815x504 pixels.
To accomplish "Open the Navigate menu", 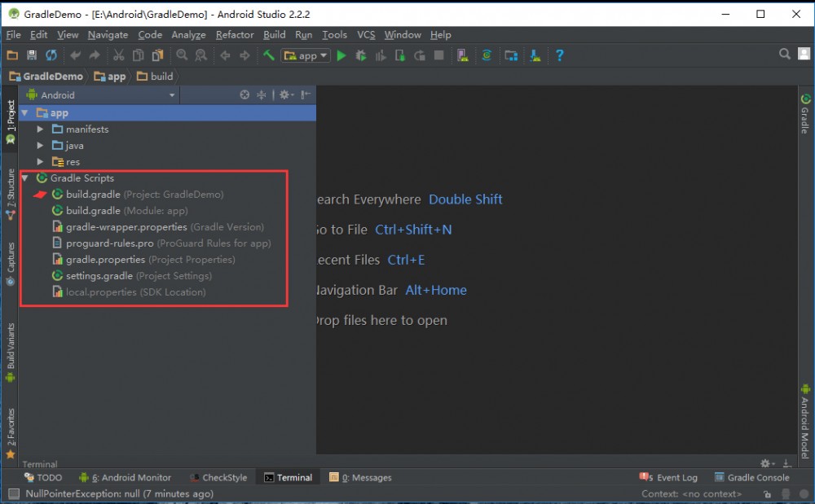I will pyautogui.click(x=108, y=35).
